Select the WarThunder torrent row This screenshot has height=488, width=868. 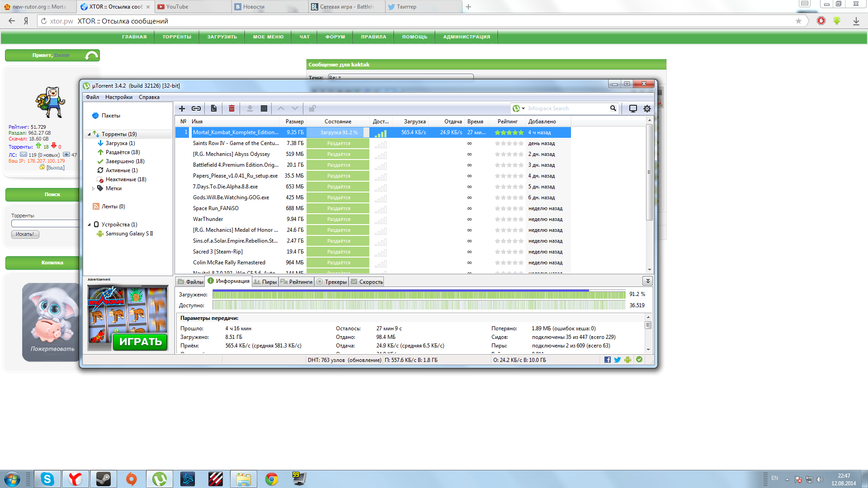click(x=373, y=219)
